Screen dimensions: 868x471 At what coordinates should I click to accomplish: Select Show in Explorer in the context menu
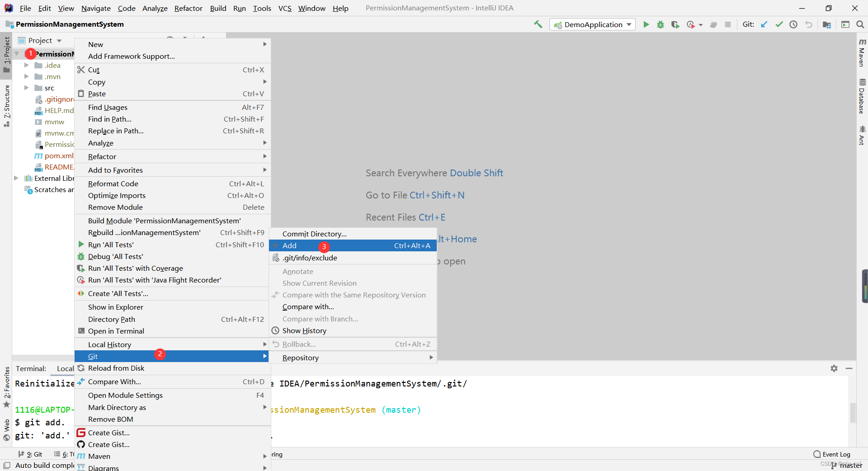[x=172, y=307]
